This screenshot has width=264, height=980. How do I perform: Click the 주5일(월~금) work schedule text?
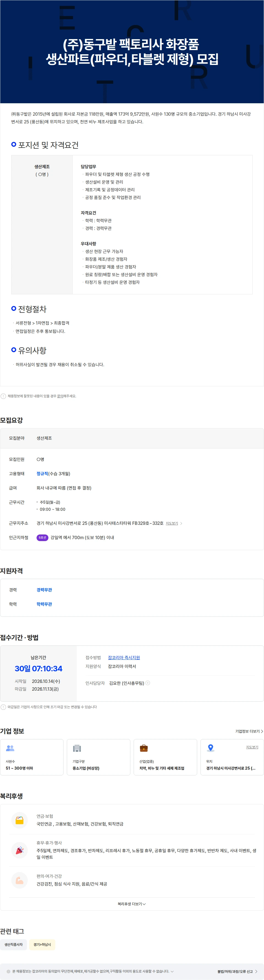50,502
